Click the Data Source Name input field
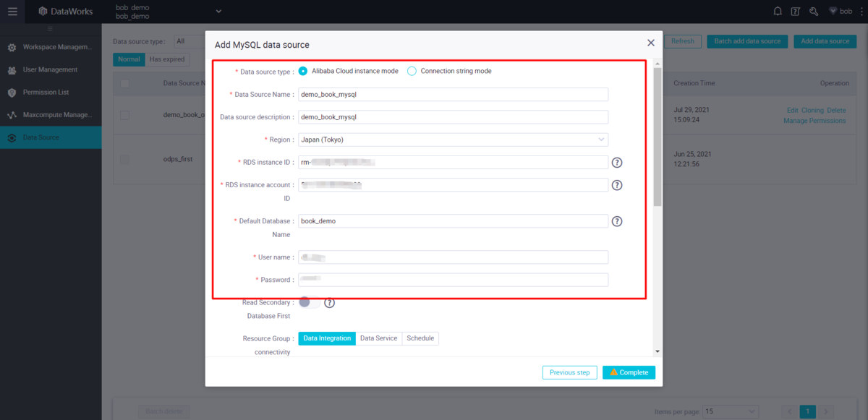 453,94
